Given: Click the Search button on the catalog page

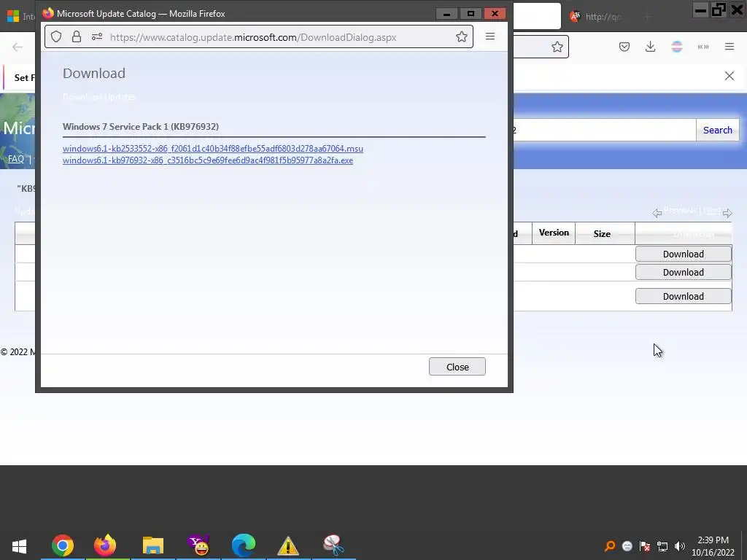Looking at the screenshot, I should 718,130.
